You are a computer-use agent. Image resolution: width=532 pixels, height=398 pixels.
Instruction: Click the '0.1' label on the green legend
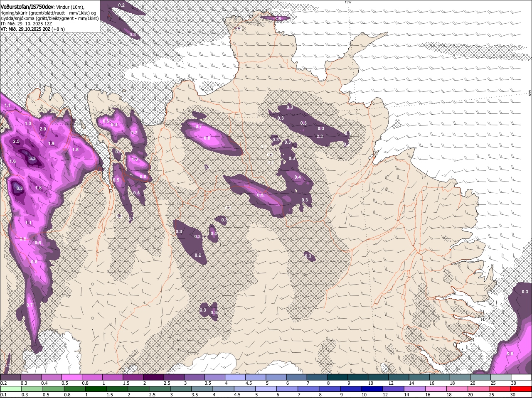[x=3, y=395]
